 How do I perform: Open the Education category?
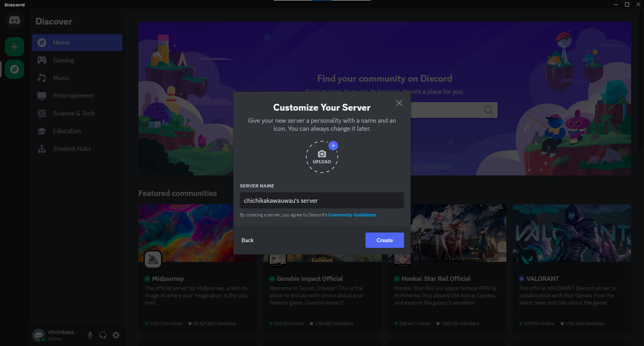[x=77, y=131]
